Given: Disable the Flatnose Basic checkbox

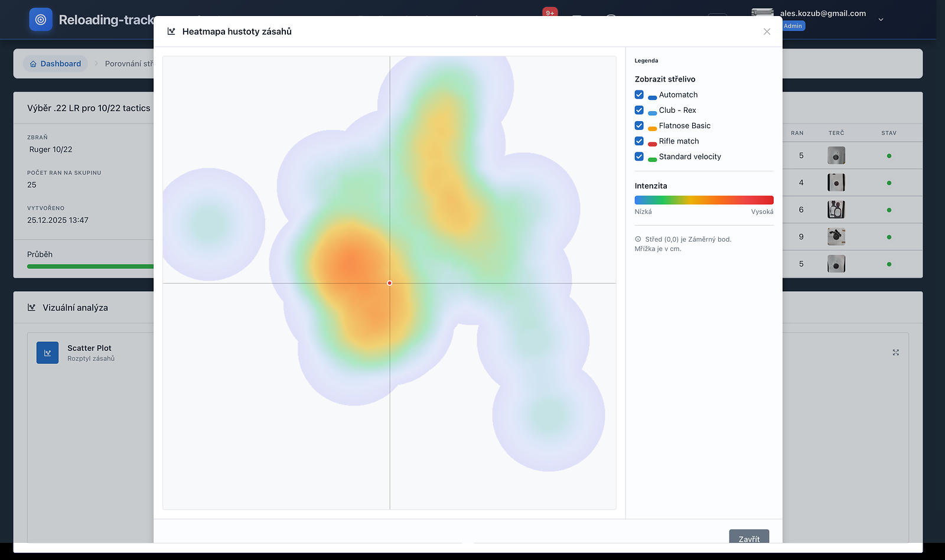Looking at the screenshot, I should click(x=639, y=126).
